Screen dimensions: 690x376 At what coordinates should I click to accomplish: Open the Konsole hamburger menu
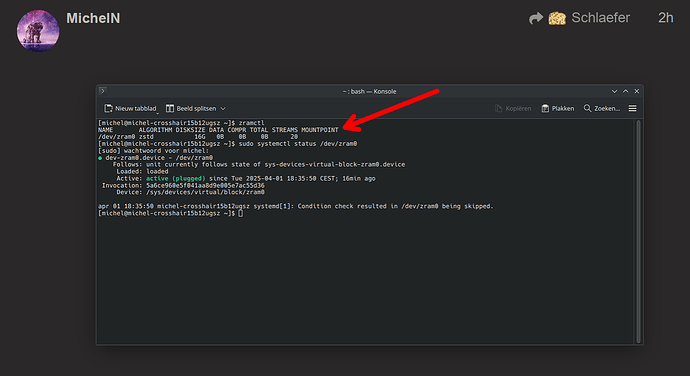pos(632,108)
